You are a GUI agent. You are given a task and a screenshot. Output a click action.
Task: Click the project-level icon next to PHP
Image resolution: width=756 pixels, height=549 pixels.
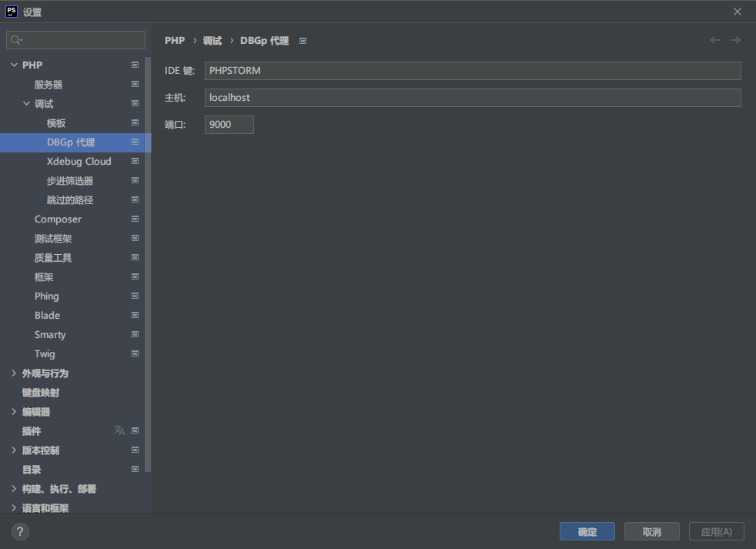click(x=135, y=65)
